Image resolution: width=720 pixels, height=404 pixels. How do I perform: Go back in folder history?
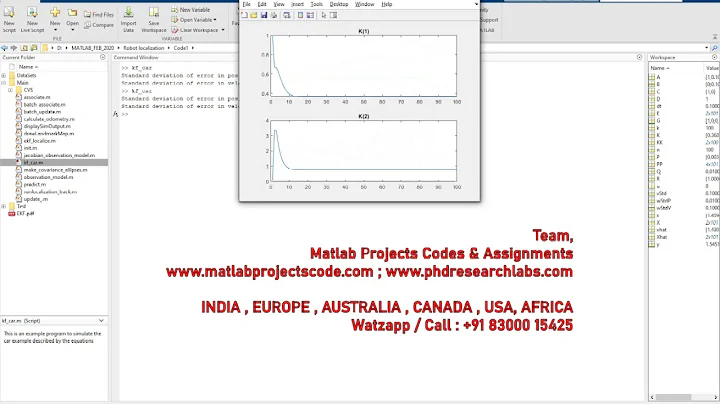(4, 48)
